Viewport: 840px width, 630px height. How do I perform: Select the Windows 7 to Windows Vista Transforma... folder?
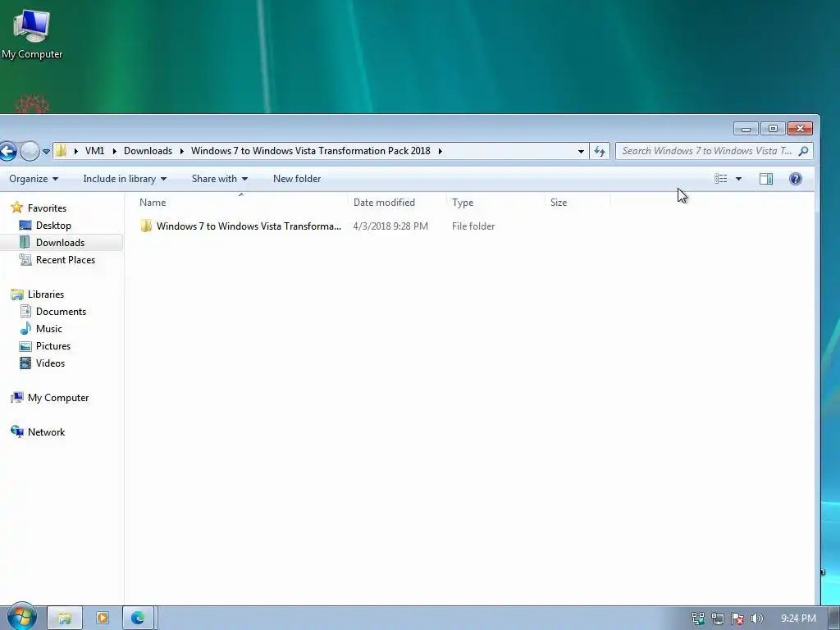point(249,226)
